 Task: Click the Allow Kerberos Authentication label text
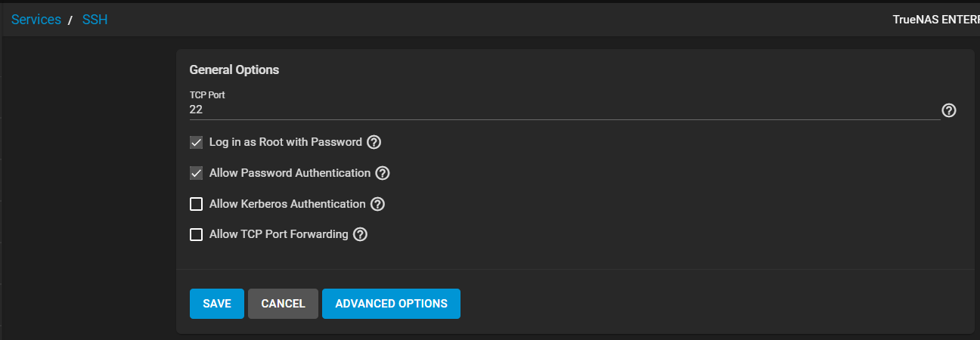(287, 204)
